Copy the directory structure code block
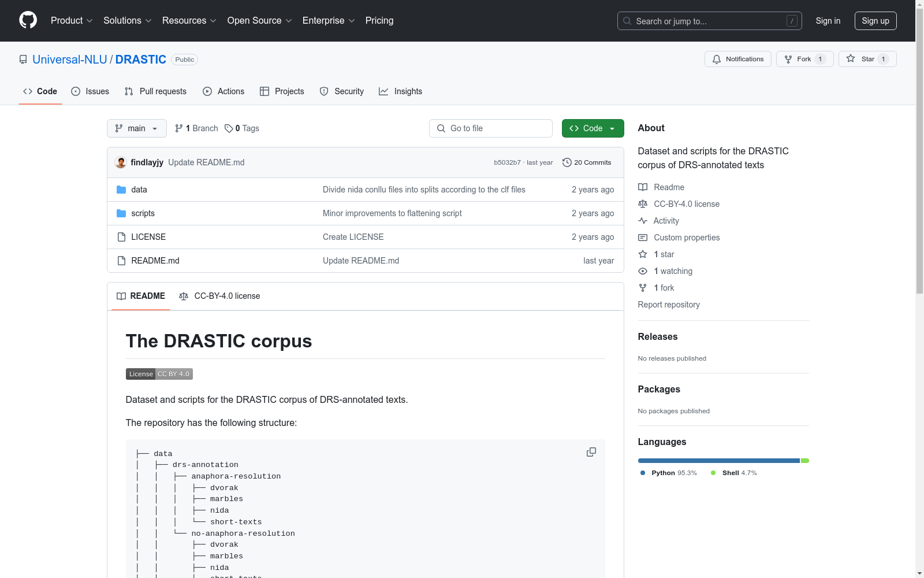Image resolution: width=924 pixels, height=578 pixels. click(591, 452)
